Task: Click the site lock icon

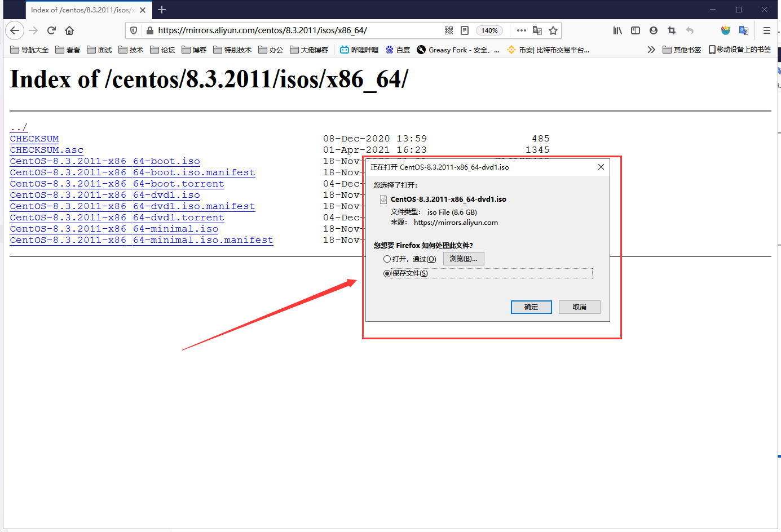Action: [x=149, y=30]
